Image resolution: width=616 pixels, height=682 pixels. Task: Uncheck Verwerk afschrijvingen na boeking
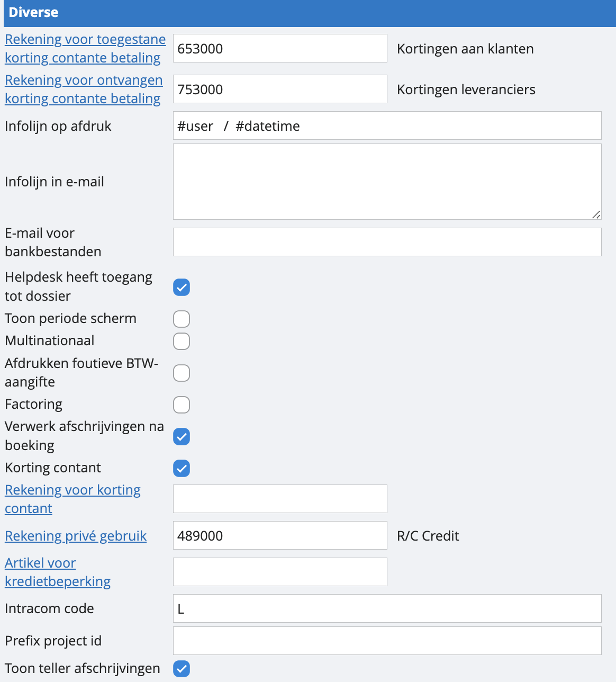(x=182, y=437)
